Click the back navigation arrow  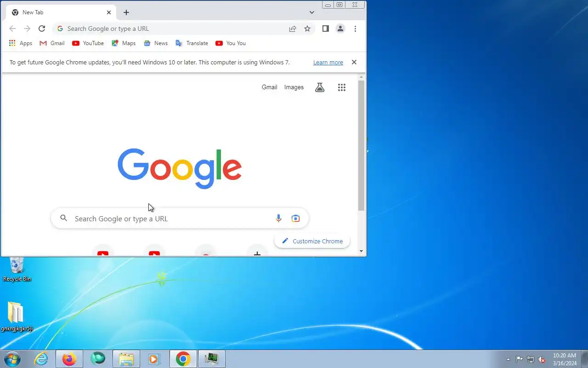tap(12, 29)
